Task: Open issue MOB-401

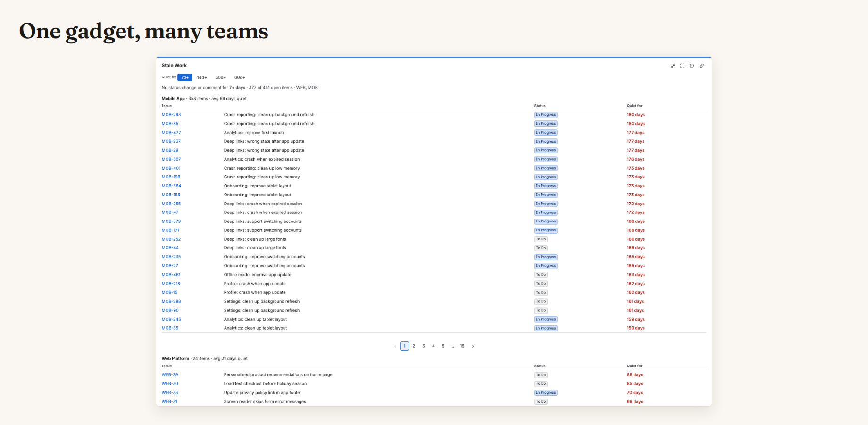Action: (x=171, y=168)
